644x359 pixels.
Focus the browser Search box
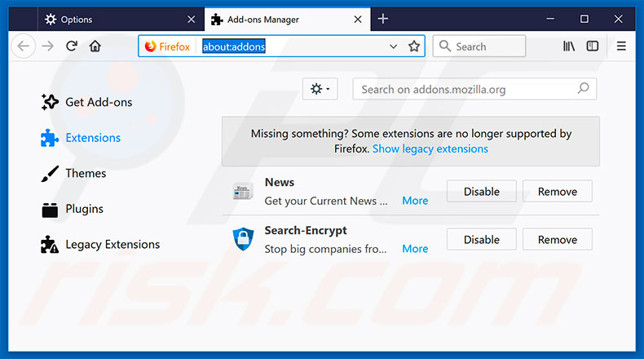[479, 46]
